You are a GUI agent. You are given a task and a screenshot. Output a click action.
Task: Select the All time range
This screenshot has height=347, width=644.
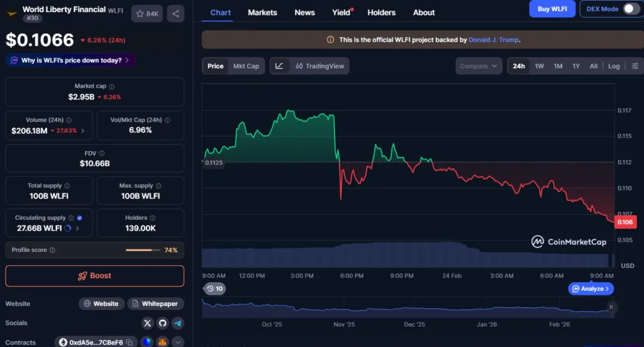(x=594, y=66)
